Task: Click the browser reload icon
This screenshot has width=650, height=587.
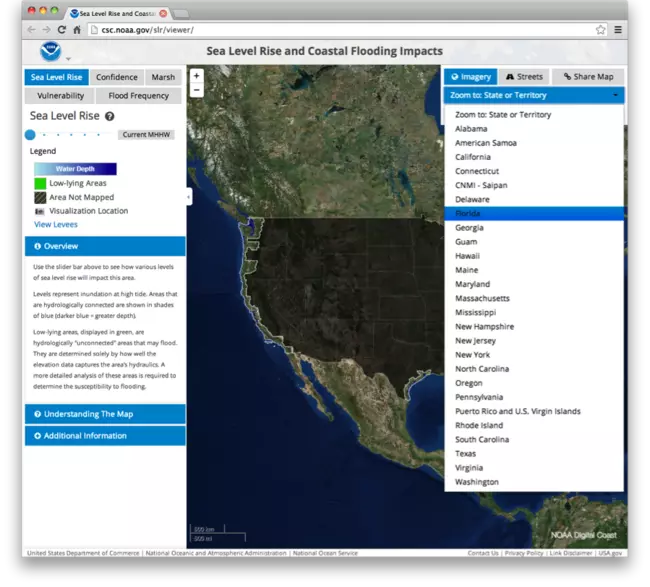Action: (x=61, y=30)
